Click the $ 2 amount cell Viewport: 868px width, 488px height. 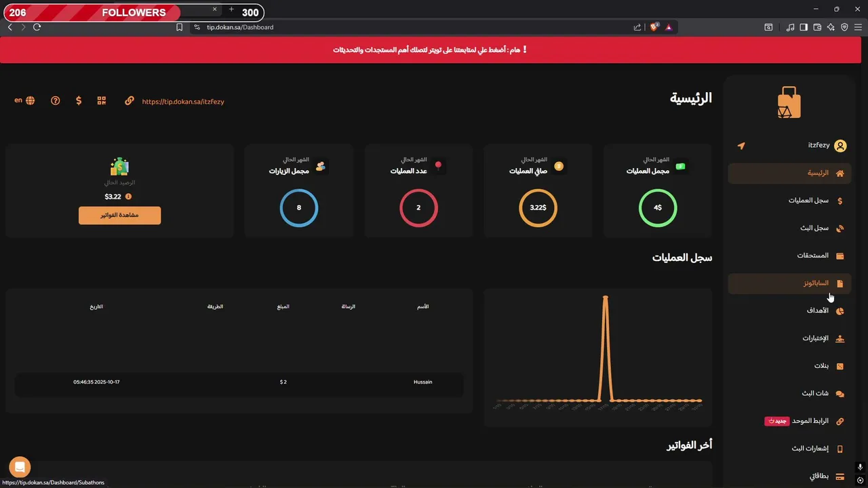click(283, 382)
